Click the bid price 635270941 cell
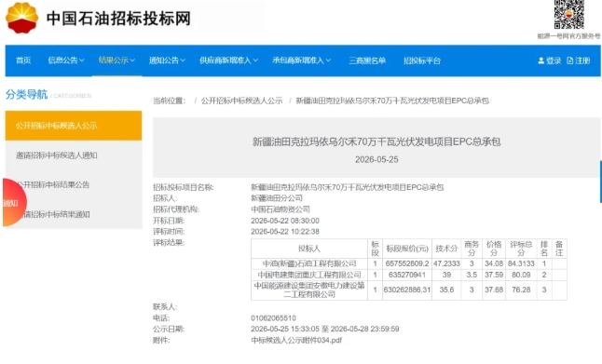This screenshot has width=602, height=364. point(407,275)
